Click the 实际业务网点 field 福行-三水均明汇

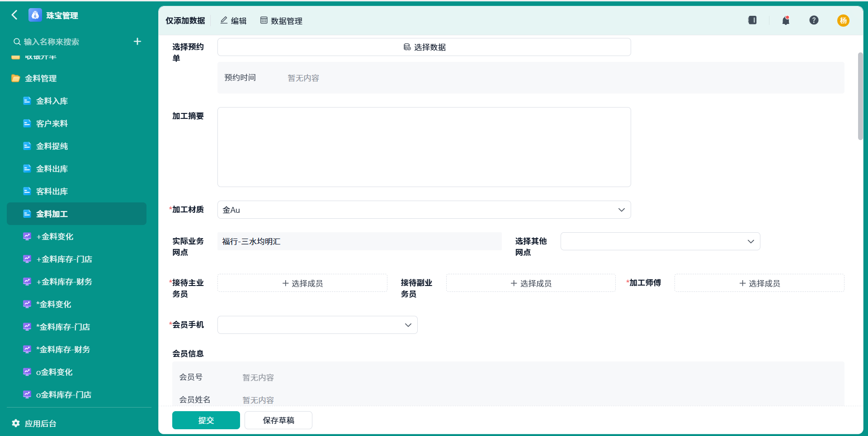[x=359, y=241]
